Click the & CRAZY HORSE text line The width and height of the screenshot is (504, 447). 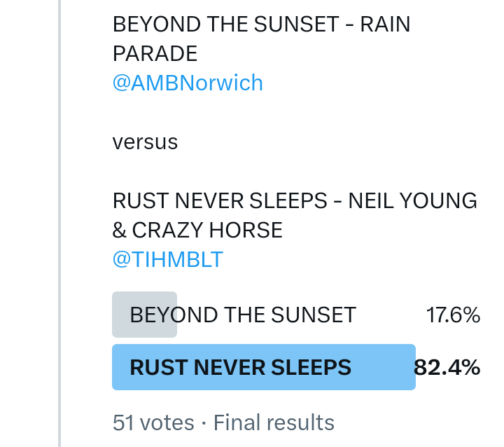[197, 230]
